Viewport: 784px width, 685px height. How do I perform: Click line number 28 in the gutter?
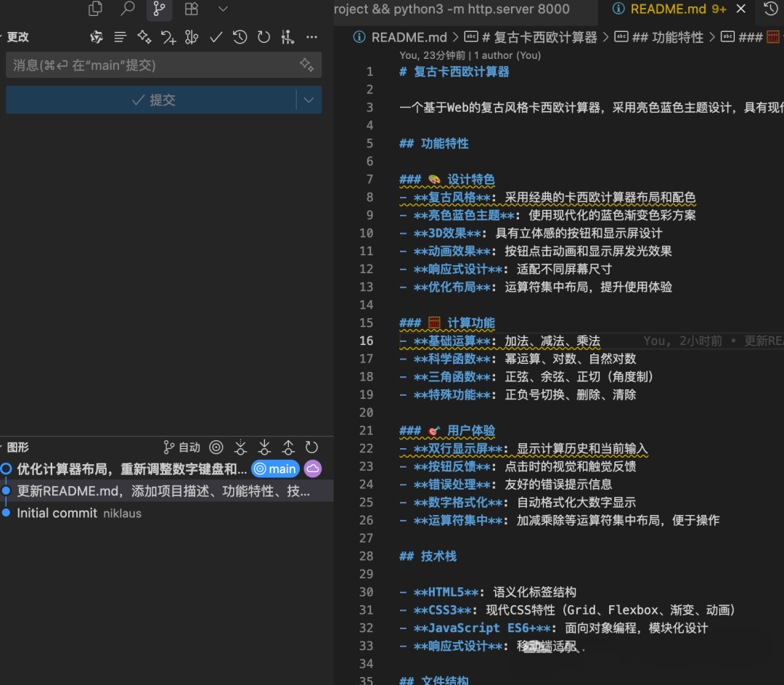[x=366, y=556]
